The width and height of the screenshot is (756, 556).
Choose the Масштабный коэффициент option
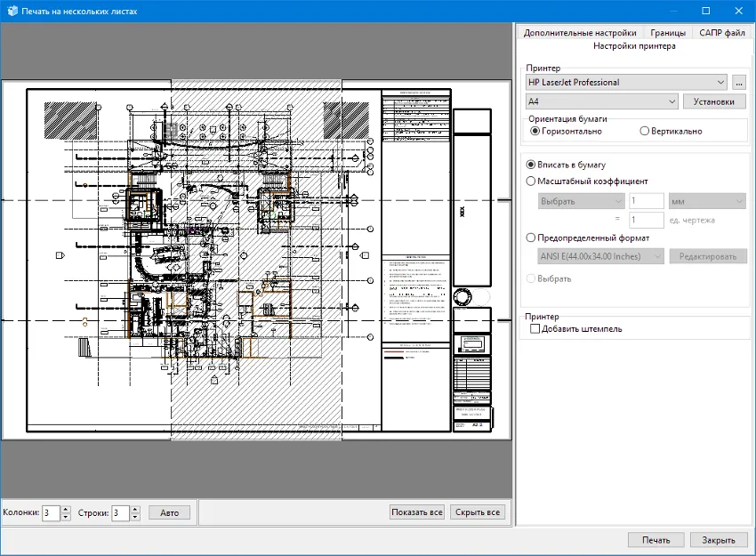[587, 181]
